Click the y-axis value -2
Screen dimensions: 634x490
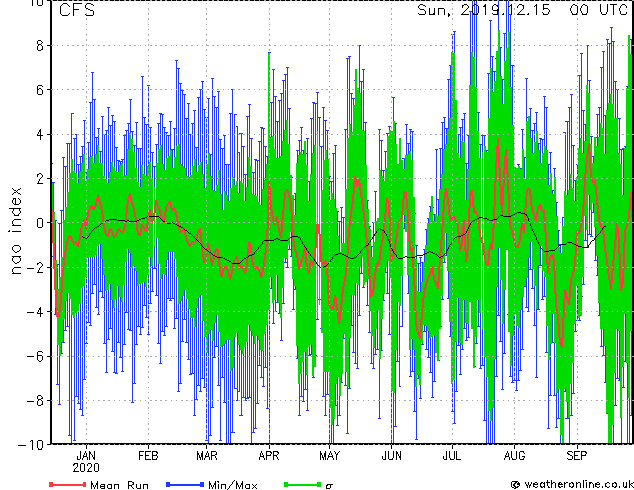35,268
